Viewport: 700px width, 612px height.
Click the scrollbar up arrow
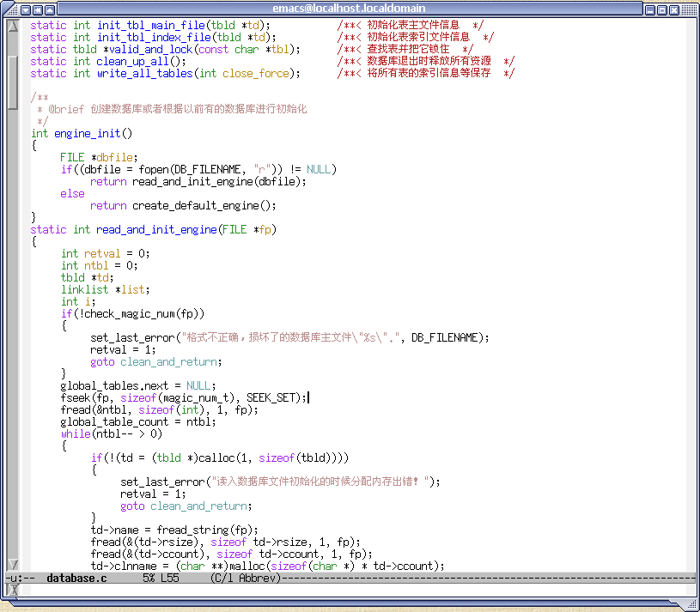[x=13, y=27]
